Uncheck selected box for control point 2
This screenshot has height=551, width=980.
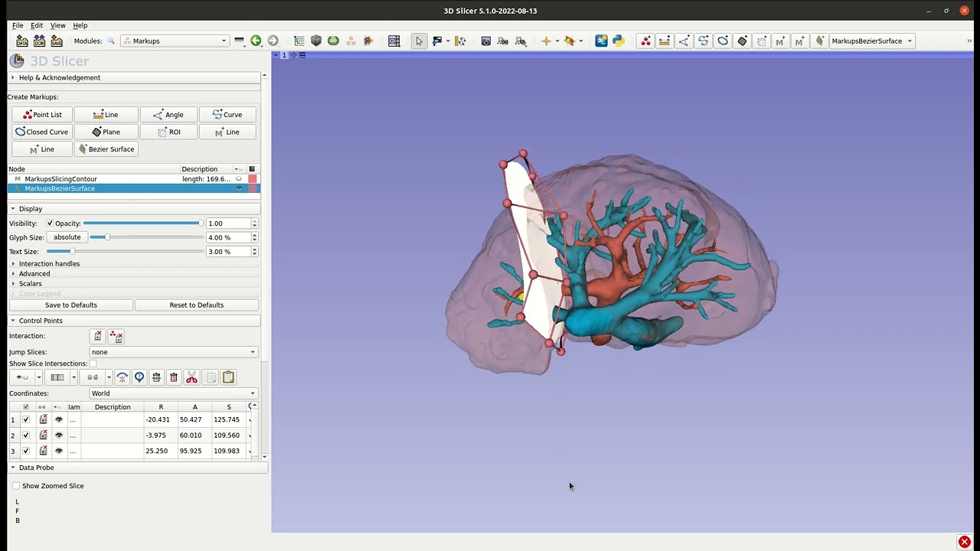pyautogui.click(x=26, y=435)
